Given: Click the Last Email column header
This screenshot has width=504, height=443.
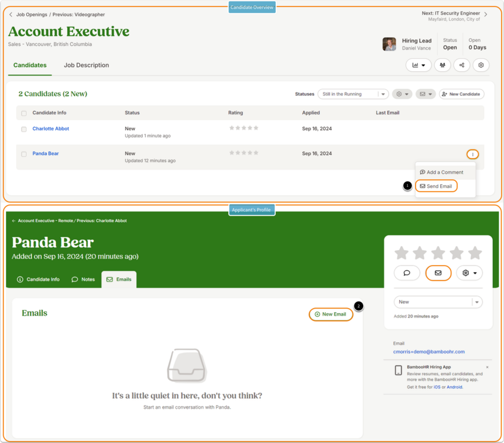Looking at the screenshot, I should 388,113.
